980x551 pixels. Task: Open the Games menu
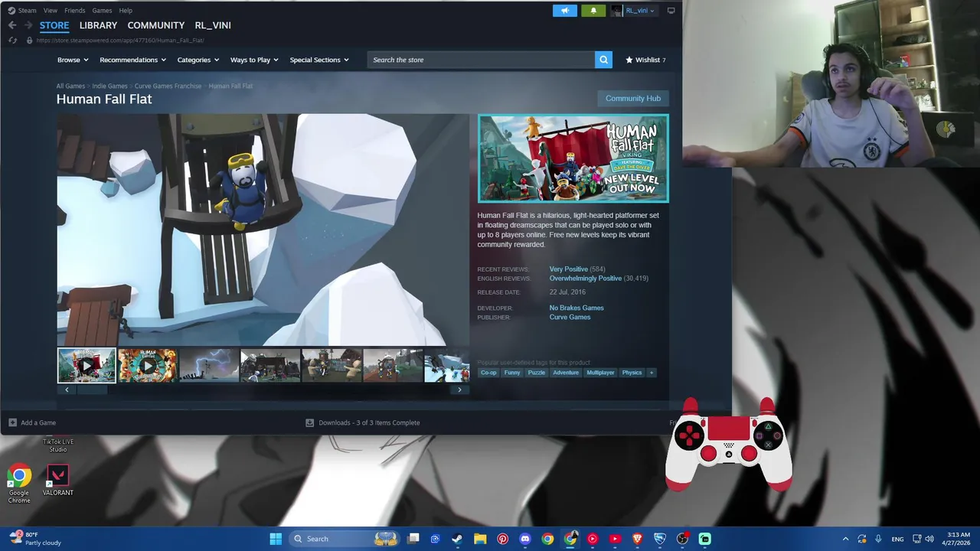point(102,11)
